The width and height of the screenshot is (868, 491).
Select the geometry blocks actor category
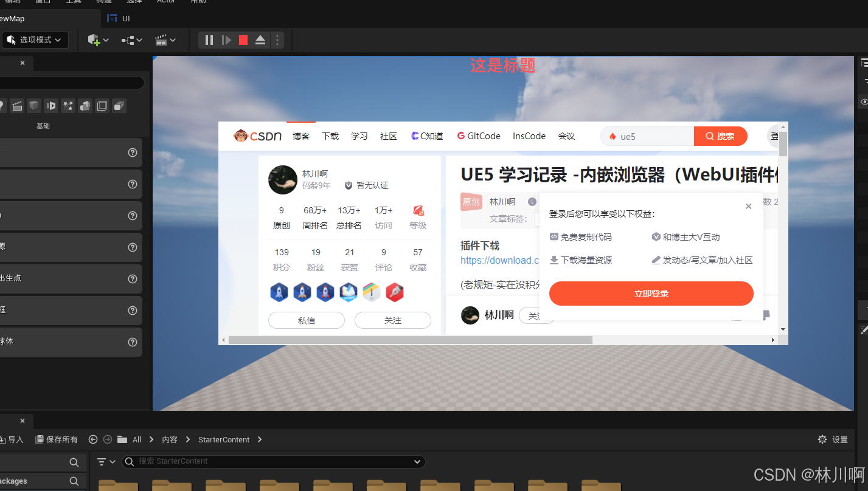pyautogui.click(x=85, y=106)
